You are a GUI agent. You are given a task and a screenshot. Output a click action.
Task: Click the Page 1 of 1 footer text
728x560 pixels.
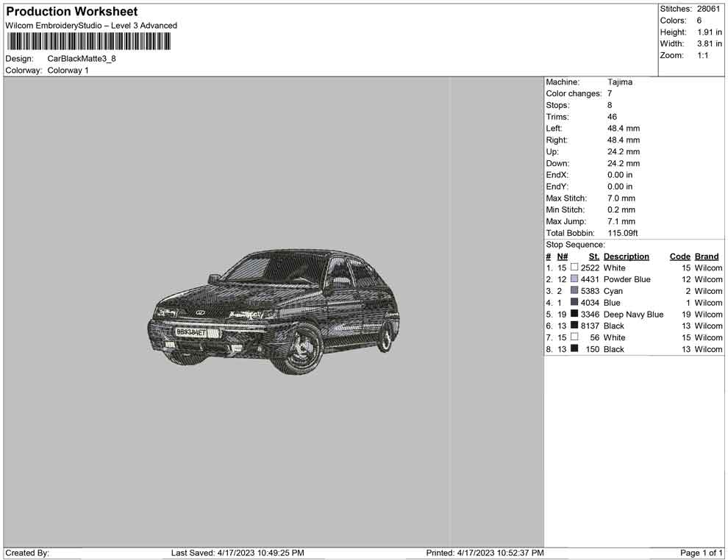(x=702, y=553)
